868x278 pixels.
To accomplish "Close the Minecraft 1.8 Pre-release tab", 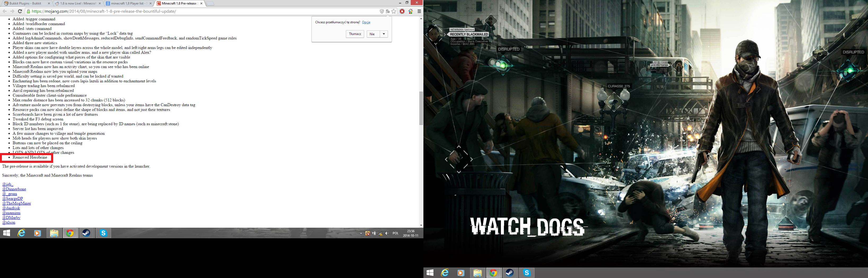I will pos(201,3).
